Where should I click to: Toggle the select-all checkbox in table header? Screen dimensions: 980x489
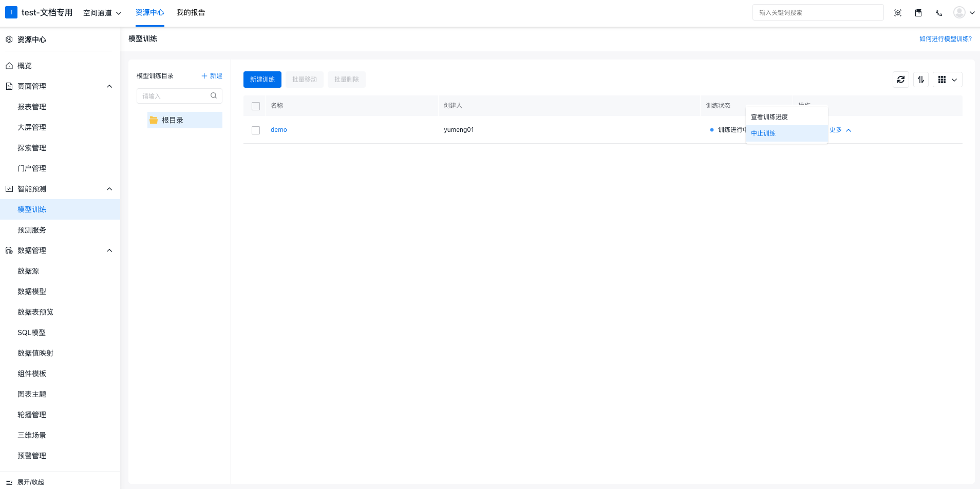256,106
